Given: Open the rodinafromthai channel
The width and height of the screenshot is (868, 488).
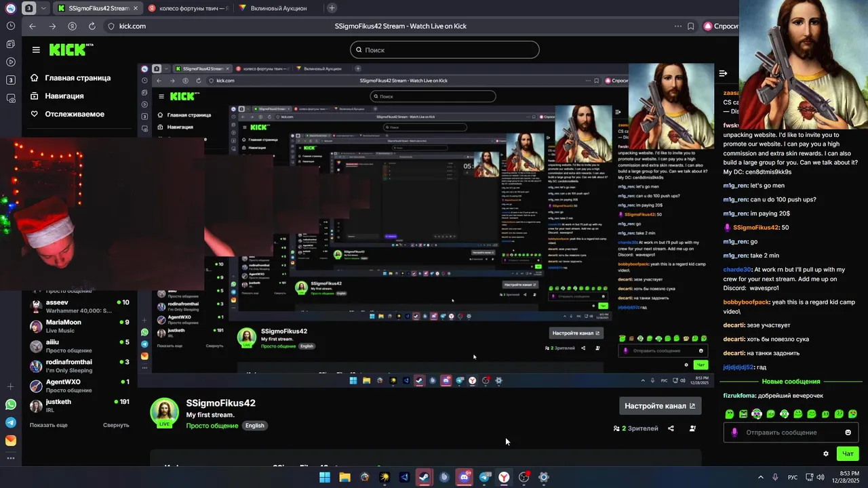Looking at the screenshot, I should coord(80,366).
